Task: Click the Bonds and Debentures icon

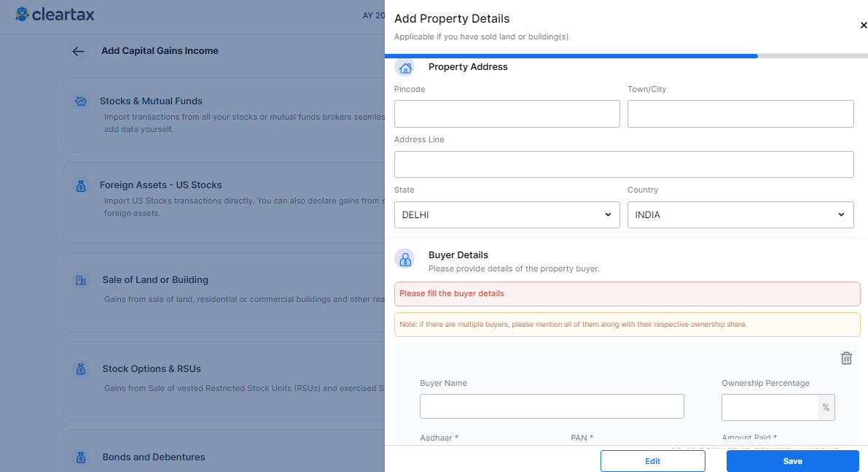Action: [81, 457]
